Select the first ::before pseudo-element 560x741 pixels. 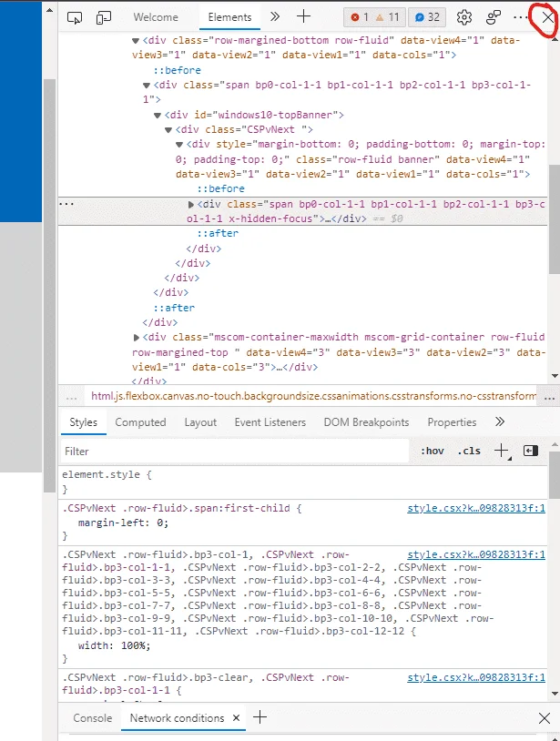177,70
